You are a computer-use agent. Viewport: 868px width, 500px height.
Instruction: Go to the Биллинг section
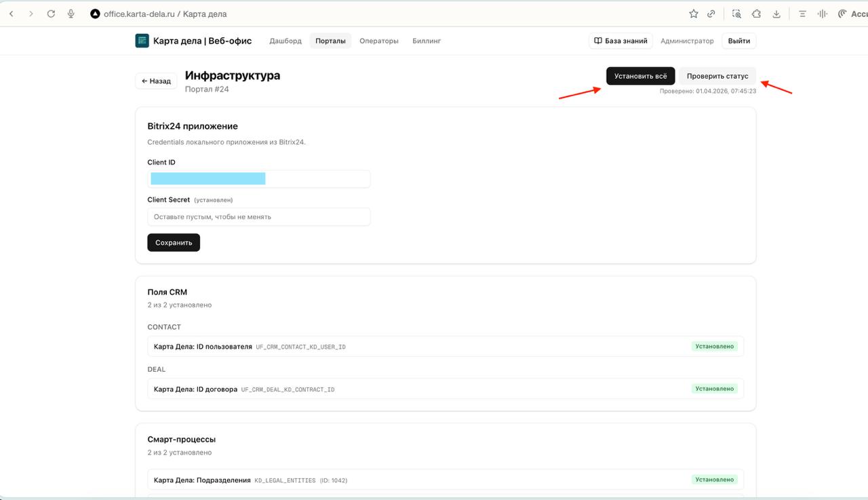tap(427, 41)
